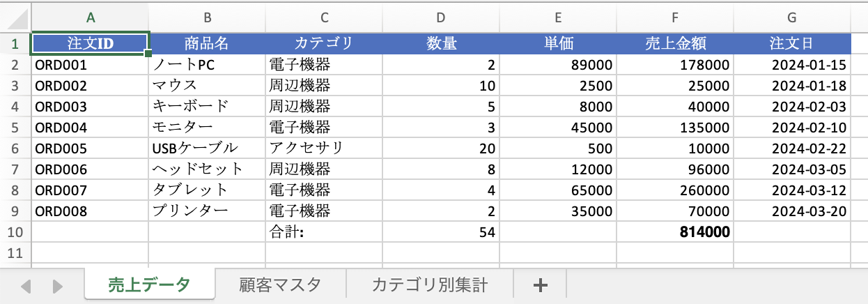This screenshot has height=304, width=868.
Task: Select row 5 header
Action: (15, 128)
